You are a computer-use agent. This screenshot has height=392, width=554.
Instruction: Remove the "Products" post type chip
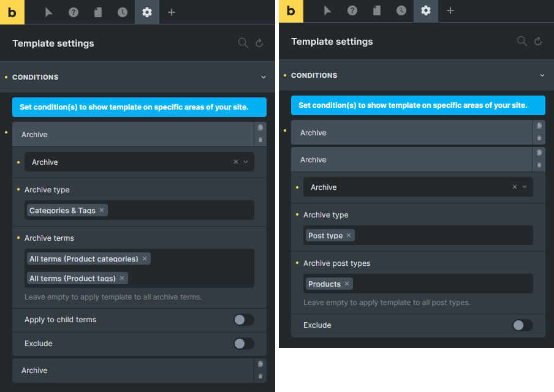tap(347, 284)
